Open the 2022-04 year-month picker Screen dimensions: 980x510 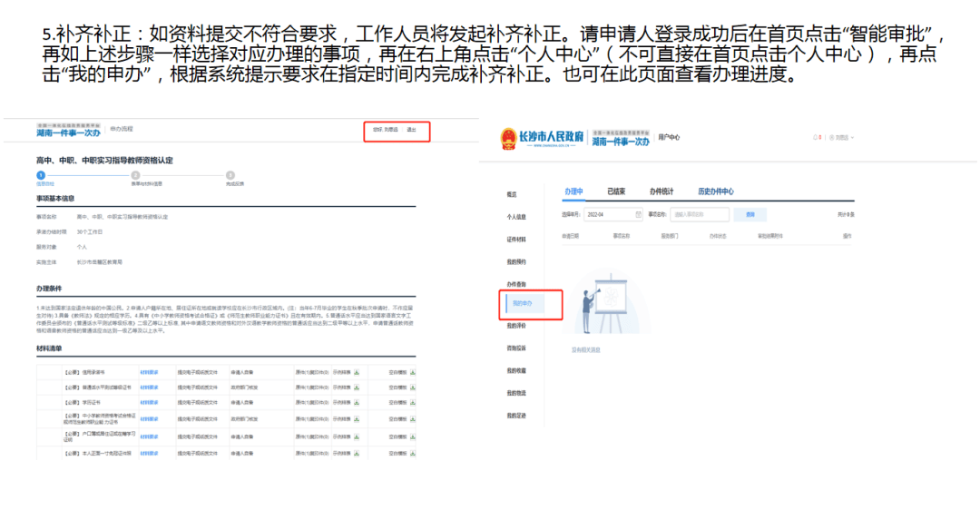tap(612, 214)
